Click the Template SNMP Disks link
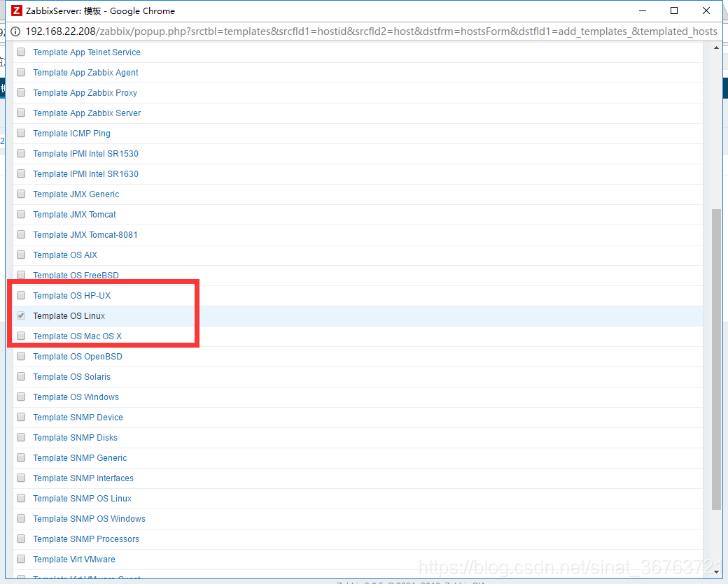 pos(75,438)
